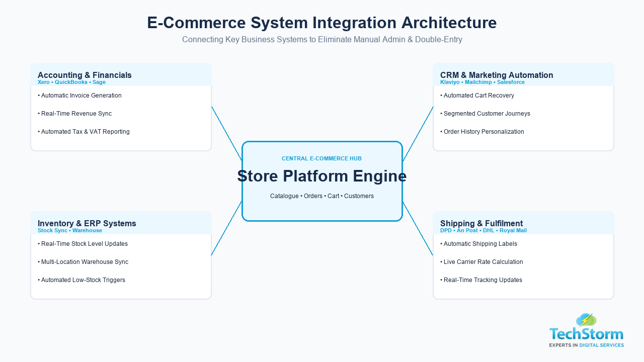Select Real-Time Stock Level Updates bullet
This screenshot has width=644, height=362.
click(x=83, y=244)
